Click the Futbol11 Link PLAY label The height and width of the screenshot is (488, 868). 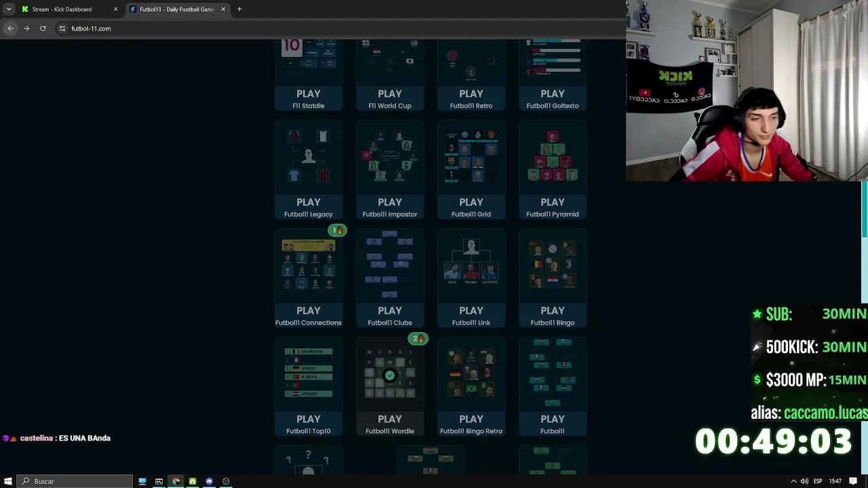[x=471, y=311]
